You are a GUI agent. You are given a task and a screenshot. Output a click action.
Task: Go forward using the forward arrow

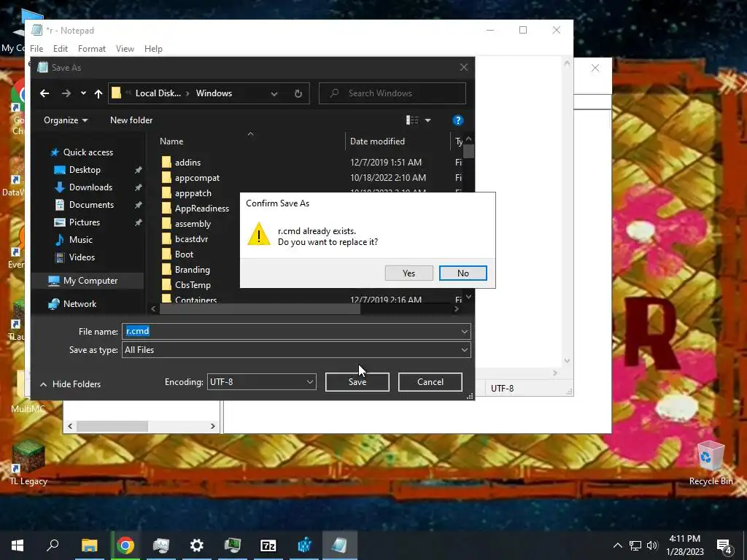point(66,93)
